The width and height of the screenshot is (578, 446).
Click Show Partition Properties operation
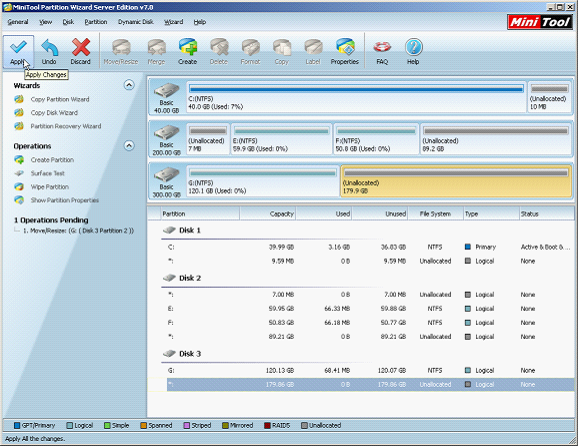point(65,200)
